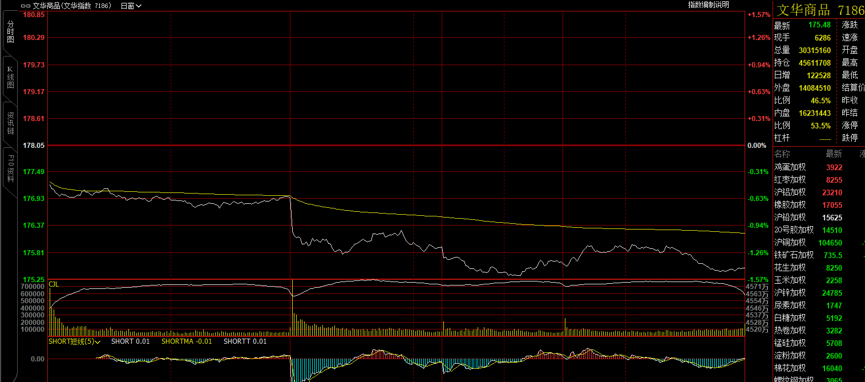Select the 红枣加权 row

tap(819, 179)
